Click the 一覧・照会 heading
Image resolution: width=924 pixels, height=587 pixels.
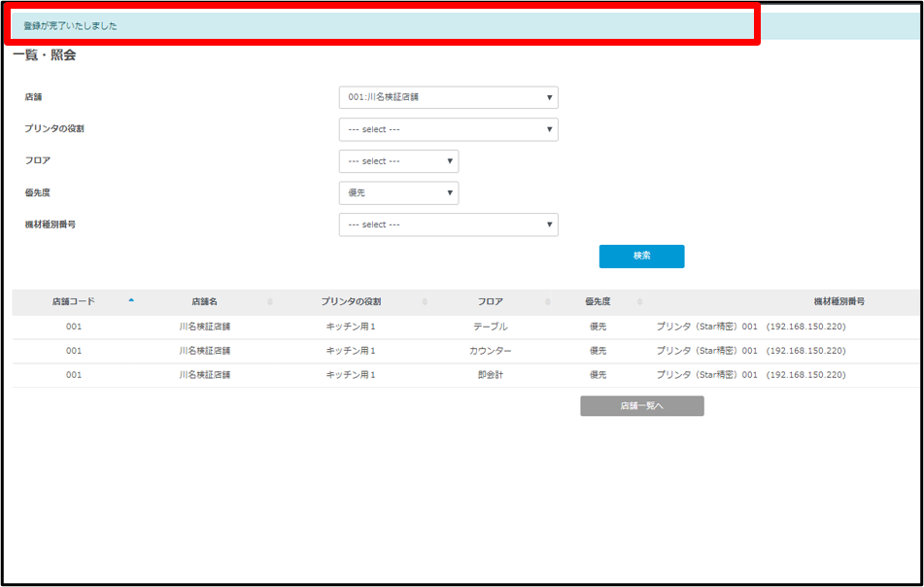tap(45, 55)
